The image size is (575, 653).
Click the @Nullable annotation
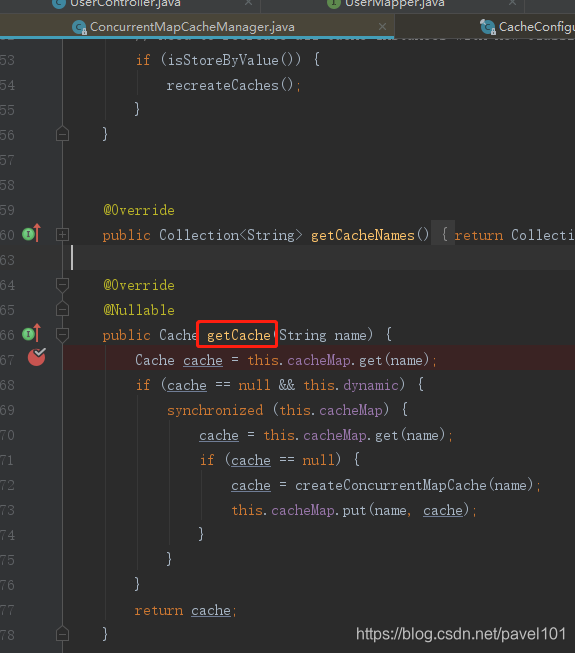pyautogui.click(x=139, y=310)
